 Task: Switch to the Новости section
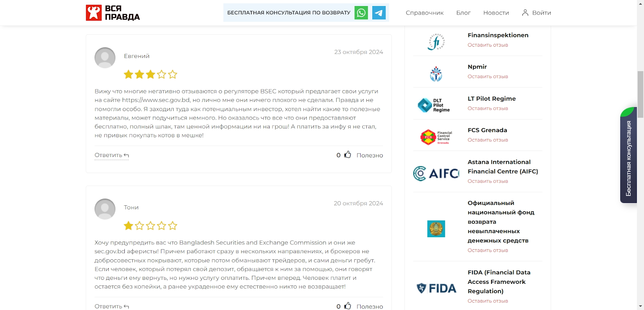[x=496, y=12]
